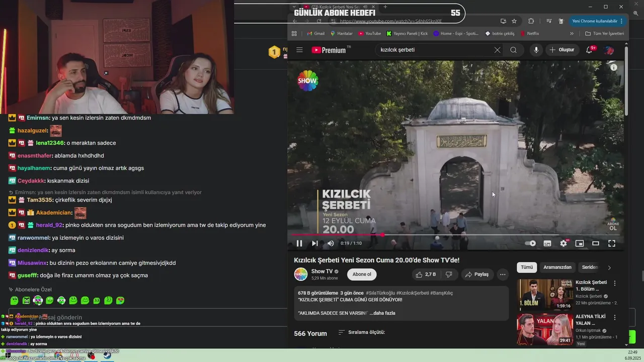Open options for 'ALEYNA TİLKİ YALAN' video

click(x=614, y=318)
